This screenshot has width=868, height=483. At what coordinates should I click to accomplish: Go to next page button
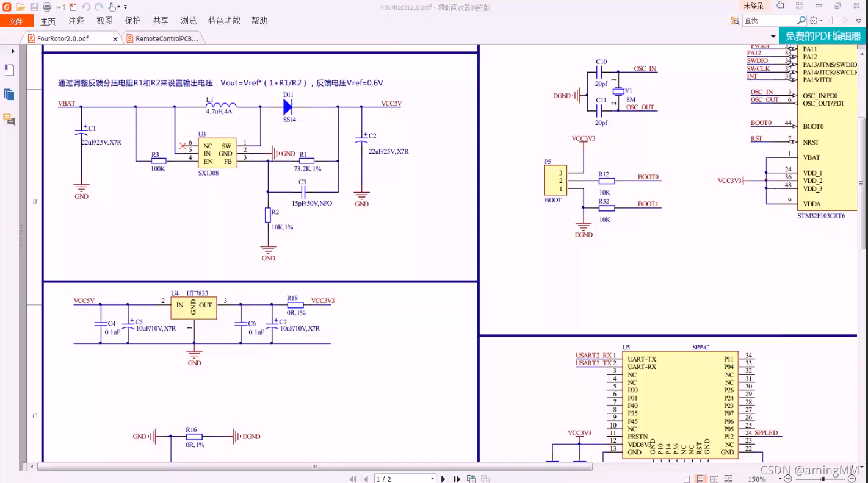click(x=444, y=479)
